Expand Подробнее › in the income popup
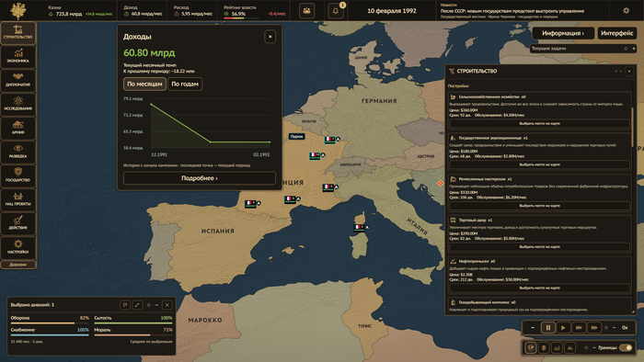This screenshot has width=644, height=362. (200, 178)
